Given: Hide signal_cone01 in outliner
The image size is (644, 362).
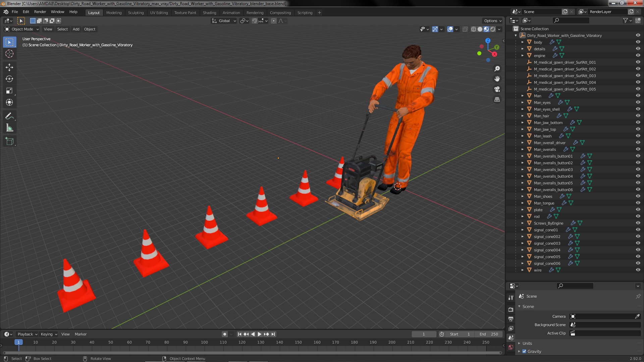Looking at the screenshot, I should click(x=638, y=230).
